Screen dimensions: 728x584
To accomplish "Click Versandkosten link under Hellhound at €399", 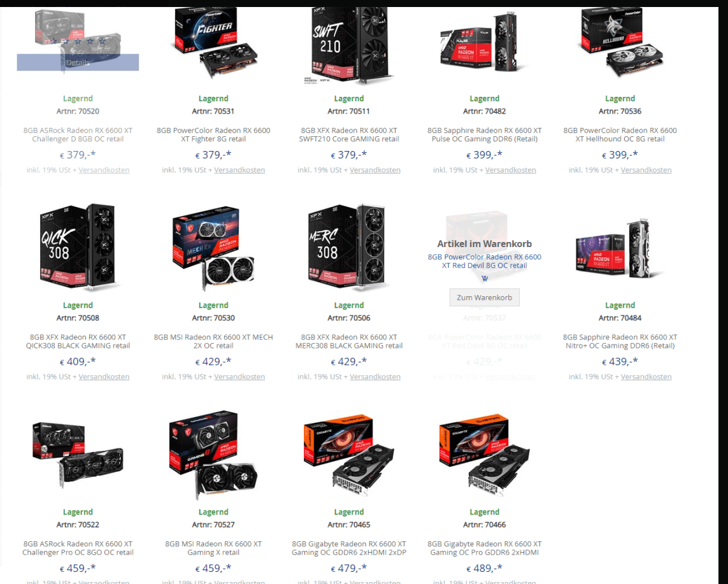I will pos(646,170).
